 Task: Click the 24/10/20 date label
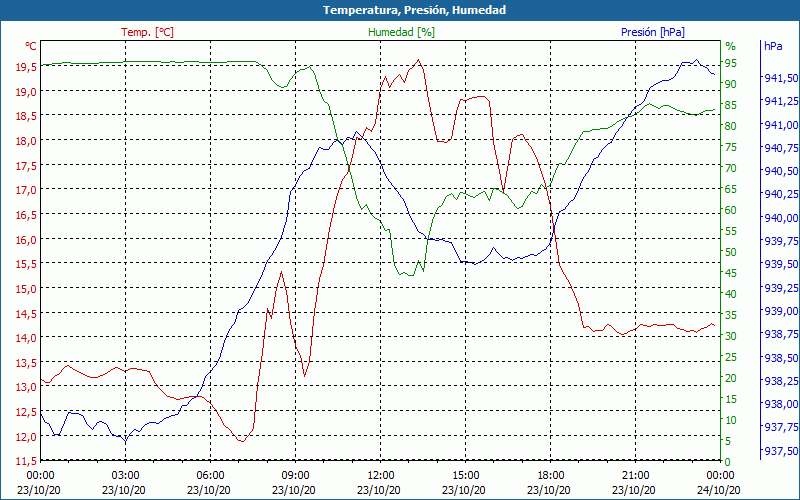tap(719, 490)
